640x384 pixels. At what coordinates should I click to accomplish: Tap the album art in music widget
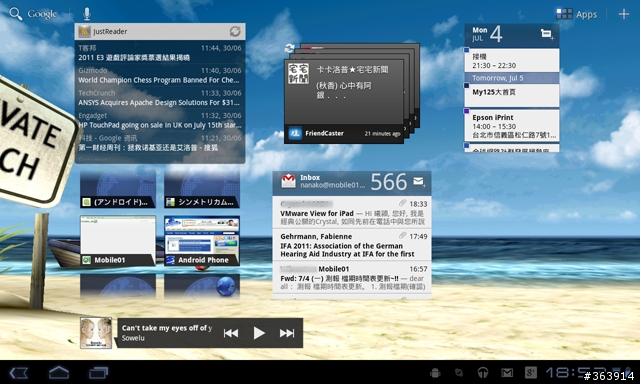(x=96, y=333)
